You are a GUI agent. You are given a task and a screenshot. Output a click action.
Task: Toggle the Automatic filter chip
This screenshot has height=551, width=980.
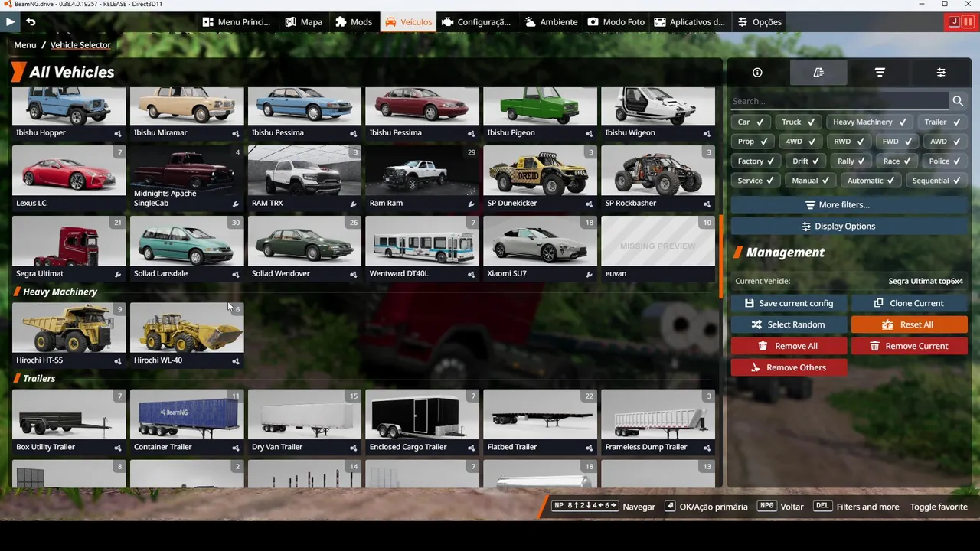coord(871,181)
